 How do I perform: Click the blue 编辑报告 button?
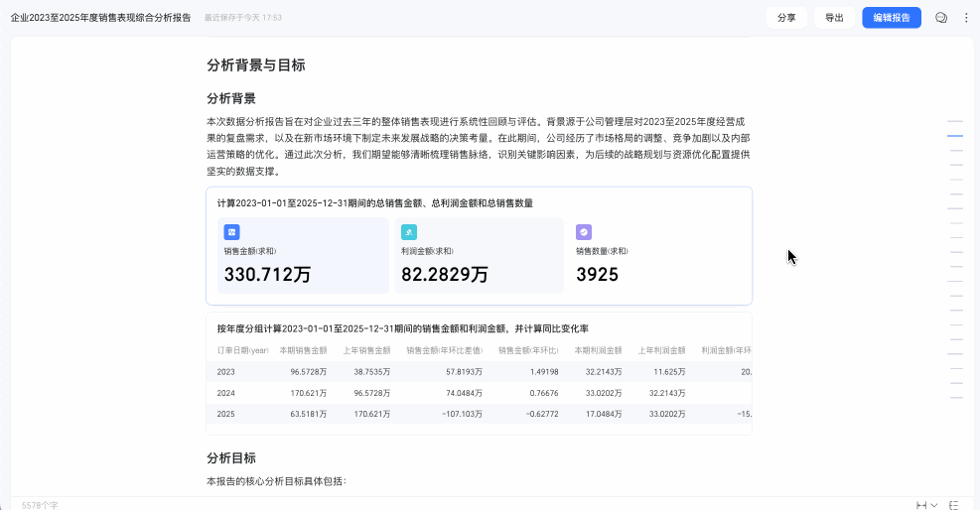click(x=892, y=18)
